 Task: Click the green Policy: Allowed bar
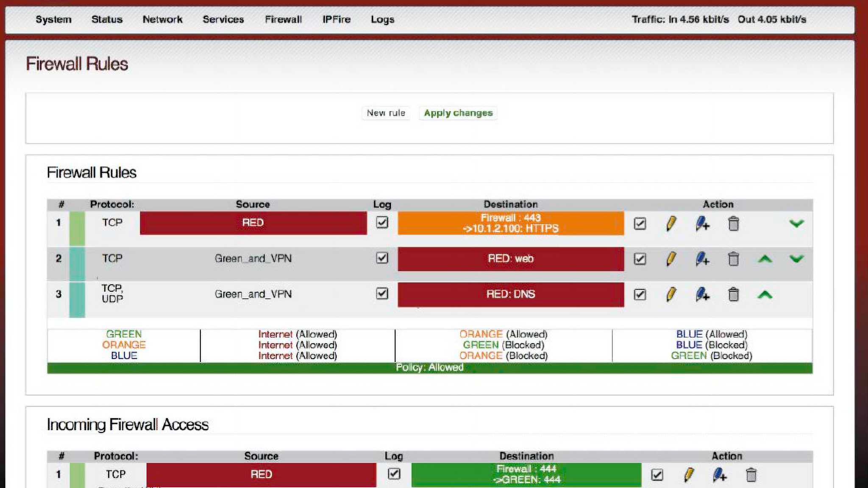[429, 368]
